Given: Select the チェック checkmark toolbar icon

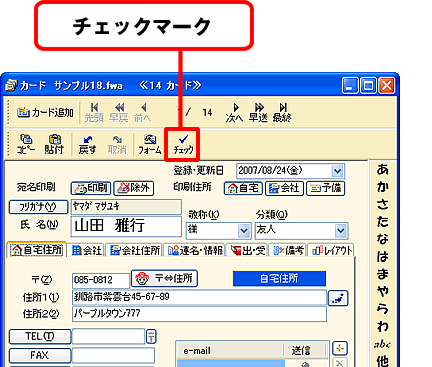Looking at the screenshot, I should pos(183,145).
